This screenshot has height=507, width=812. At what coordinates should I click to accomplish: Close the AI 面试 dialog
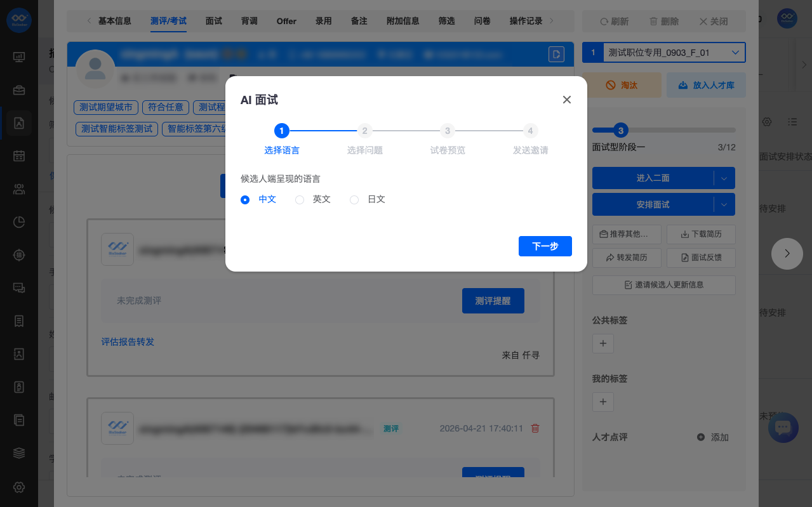click(567, 100)
